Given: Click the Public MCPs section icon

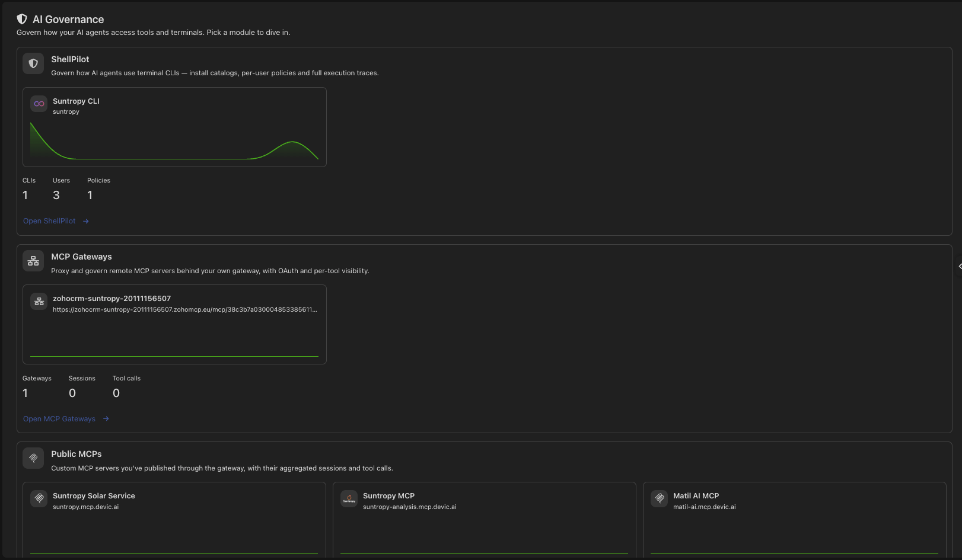Looking at the screenshot, I should pos(33,458).
